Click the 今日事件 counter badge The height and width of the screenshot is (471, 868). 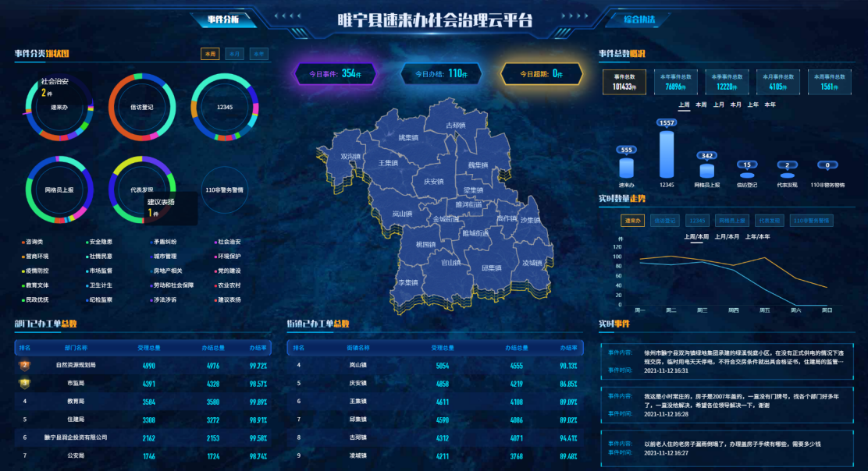[335, 73]
